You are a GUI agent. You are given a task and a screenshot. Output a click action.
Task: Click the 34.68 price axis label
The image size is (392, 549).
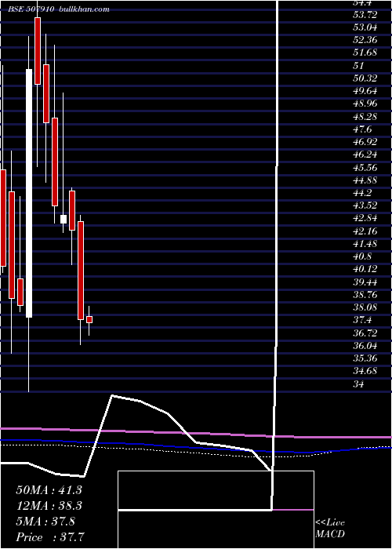(x=365, y=371)
